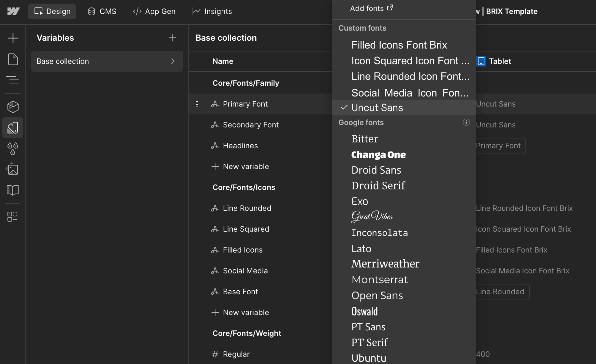Open the Primary Font row options menu
This screenshot has width=596, height=364.
coord(197,104)
